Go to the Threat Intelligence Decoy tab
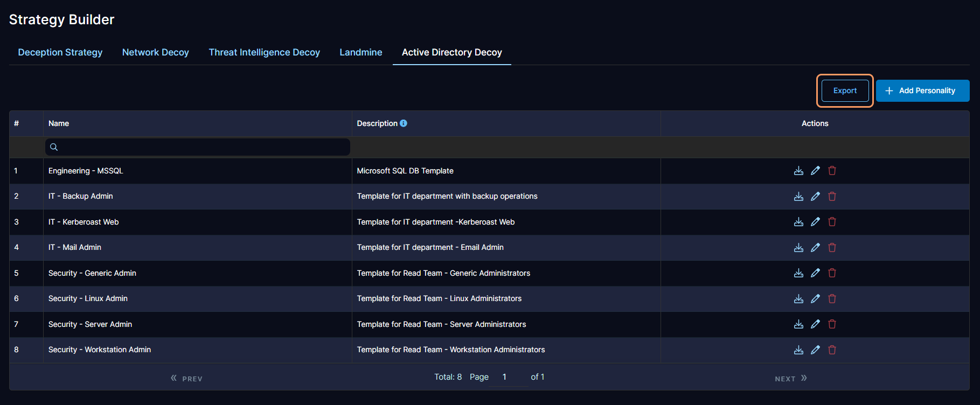The height and width of the screenshot is (405, 980). coord(264,52)
